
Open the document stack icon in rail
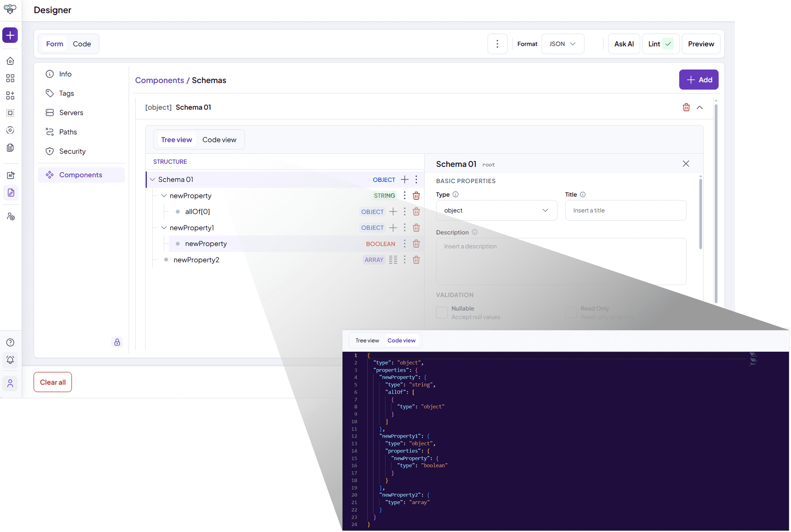pos(10,148)
